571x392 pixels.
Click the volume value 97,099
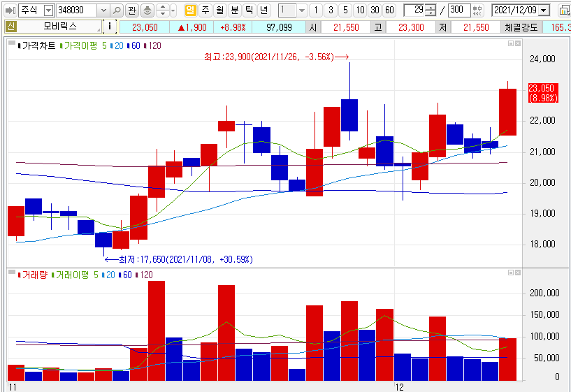[x=279, y=27]
